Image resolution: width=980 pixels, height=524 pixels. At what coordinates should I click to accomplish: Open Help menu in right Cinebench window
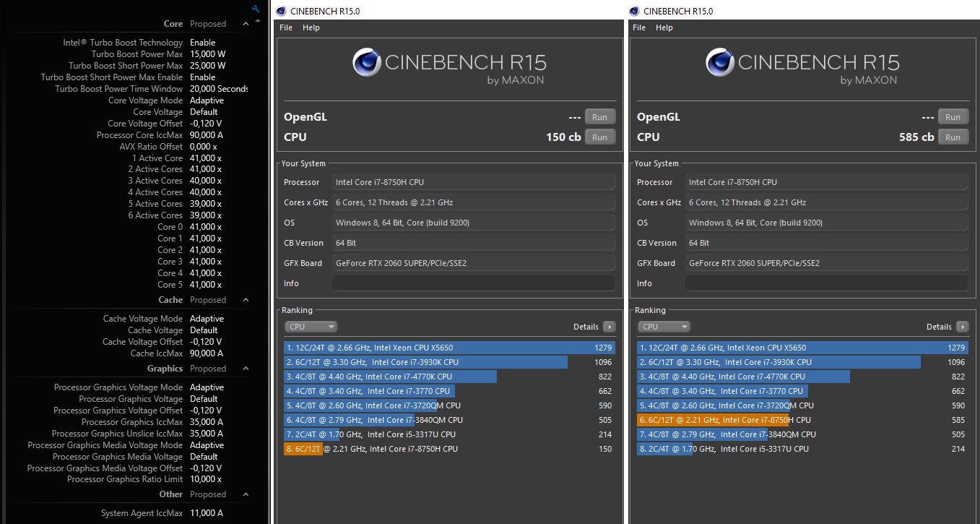coord(664,27)
